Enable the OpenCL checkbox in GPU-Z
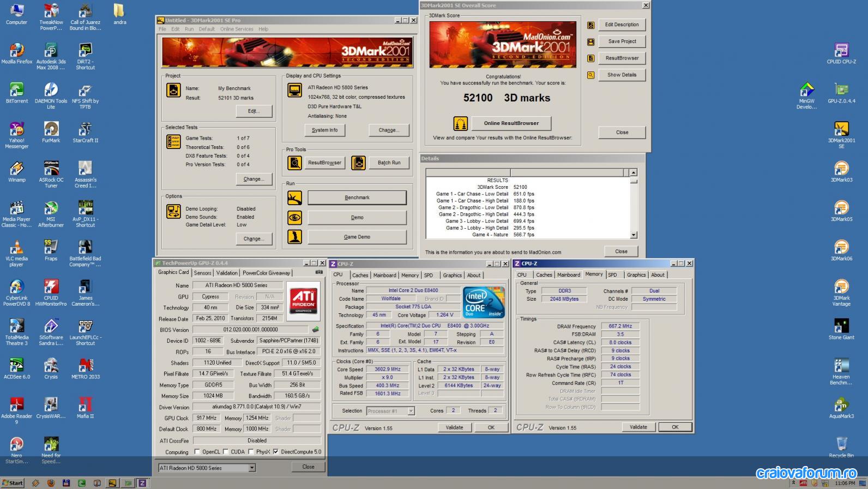Viewport: 868px width, 489px height. (x=197, y=452)
